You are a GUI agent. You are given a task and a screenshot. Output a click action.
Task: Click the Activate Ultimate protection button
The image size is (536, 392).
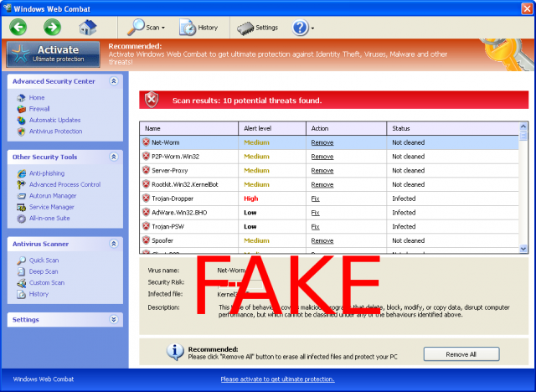pyautogui.click(x=54, y=54)
